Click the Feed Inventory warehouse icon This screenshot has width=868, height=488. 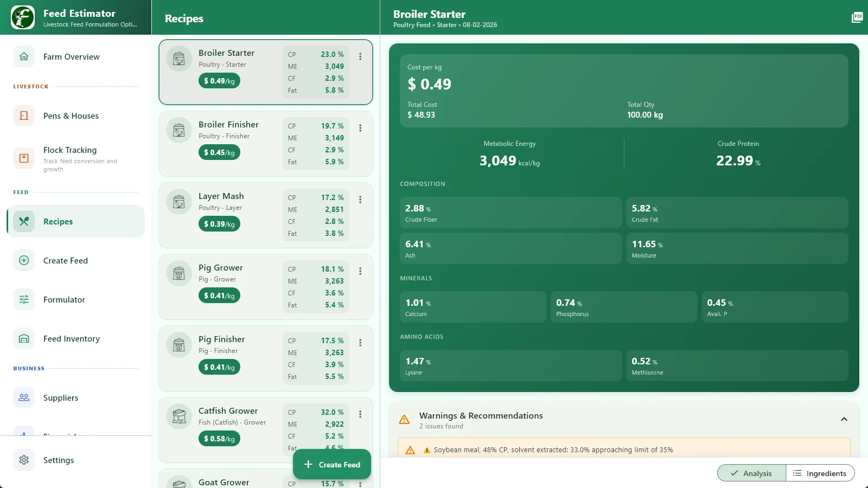(24, 338)
